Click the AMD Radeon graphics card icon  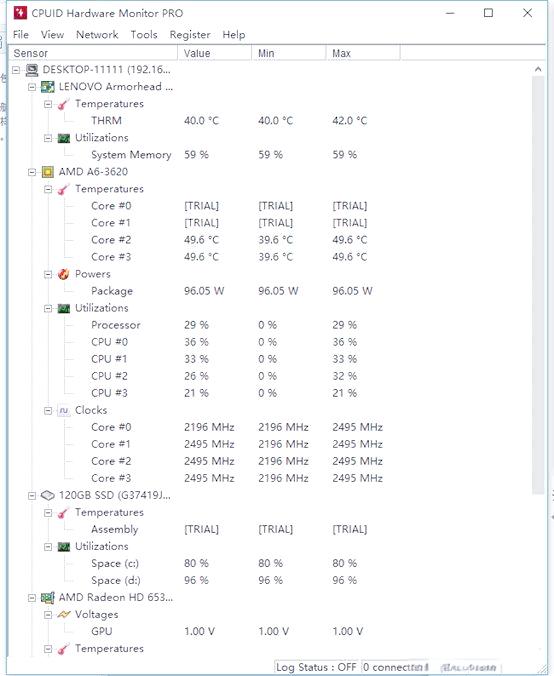pyautogui.click(x=47, y=598)
